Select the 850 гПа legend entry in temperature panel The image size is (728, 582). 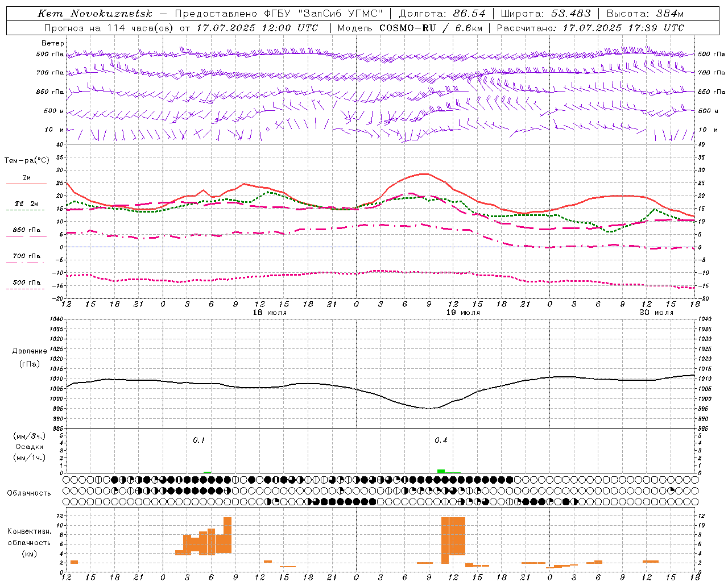click(27, 230)
